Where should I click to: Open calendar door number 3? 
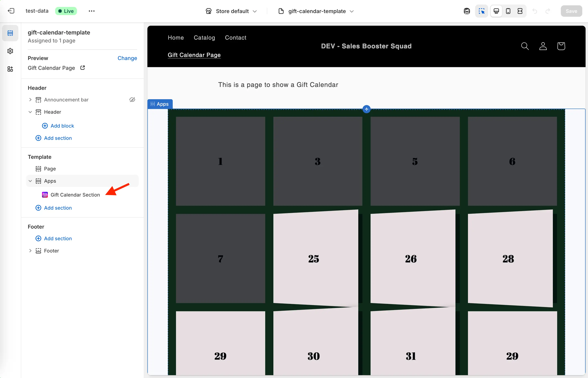[x=318, y=161]
